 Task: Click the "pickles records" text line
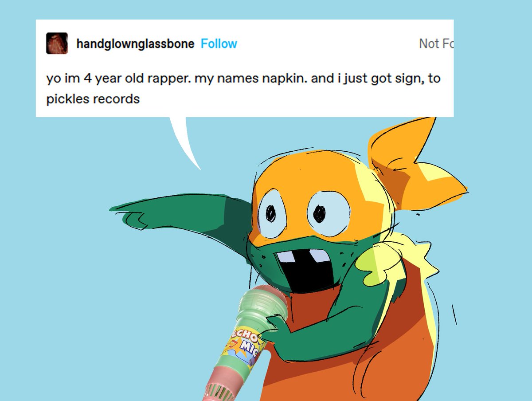93,98
